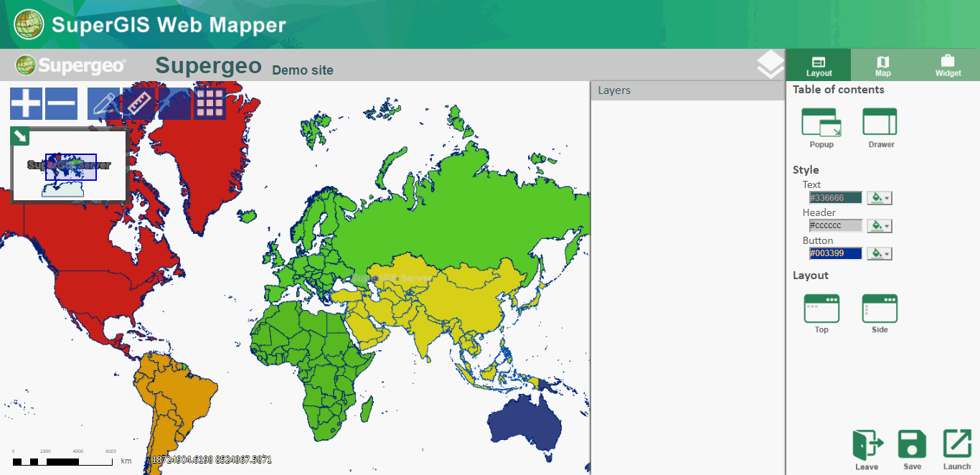This screenshot has width=980, height=475.
Task: Click the Text color field showing #336666
Action: 836,198
